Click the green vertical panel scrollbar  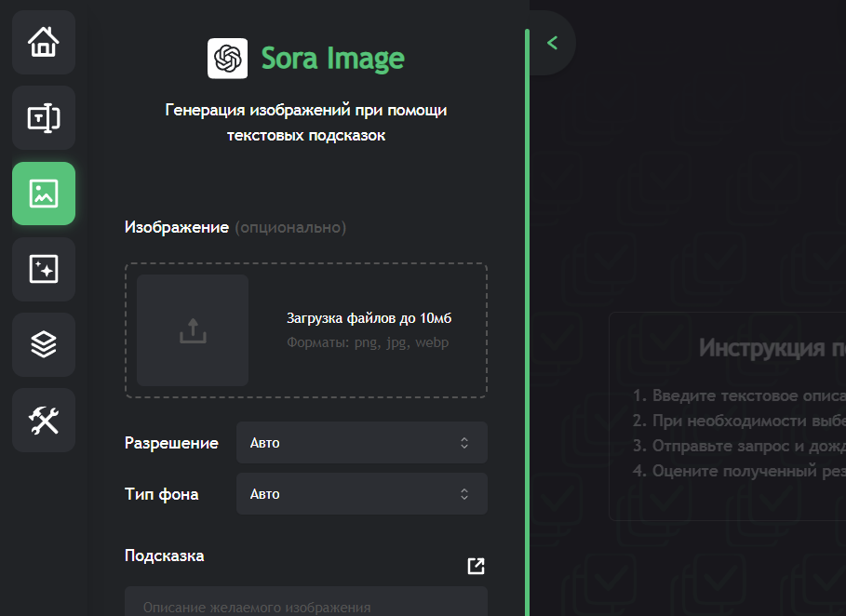tap(527, 323)
